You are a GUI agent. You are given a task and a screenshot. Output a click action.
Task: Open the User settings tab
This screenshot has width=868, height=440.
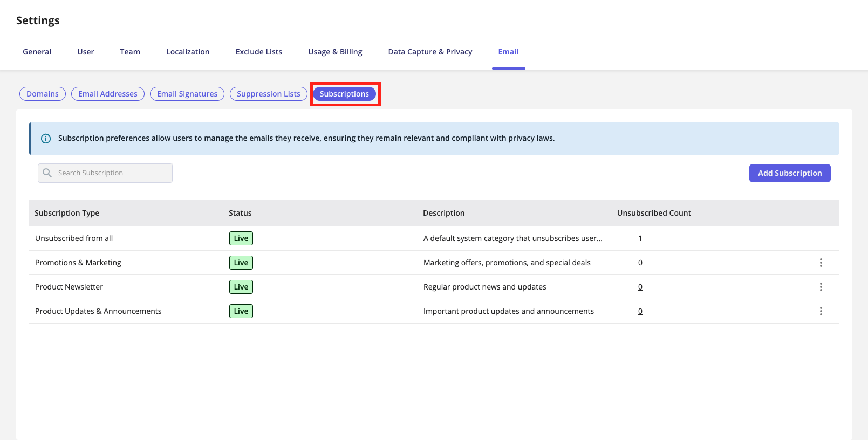pos(86,52)
